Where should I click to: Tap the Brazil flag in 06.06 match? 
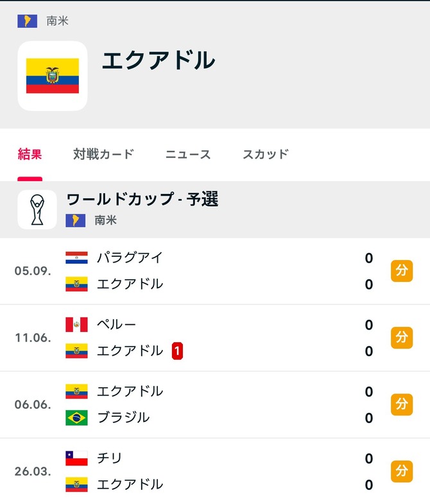click(x=76, y=417)
